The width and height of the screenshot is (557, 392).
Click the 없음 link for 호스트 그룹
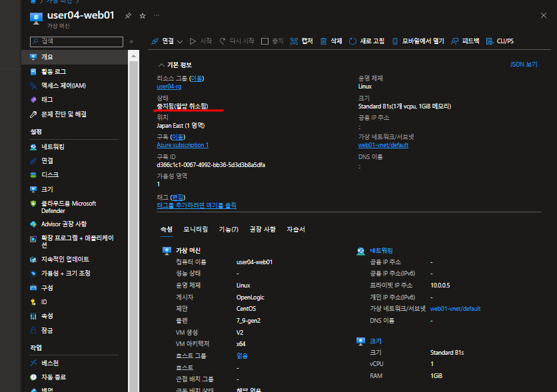click(x=243, y=356)
